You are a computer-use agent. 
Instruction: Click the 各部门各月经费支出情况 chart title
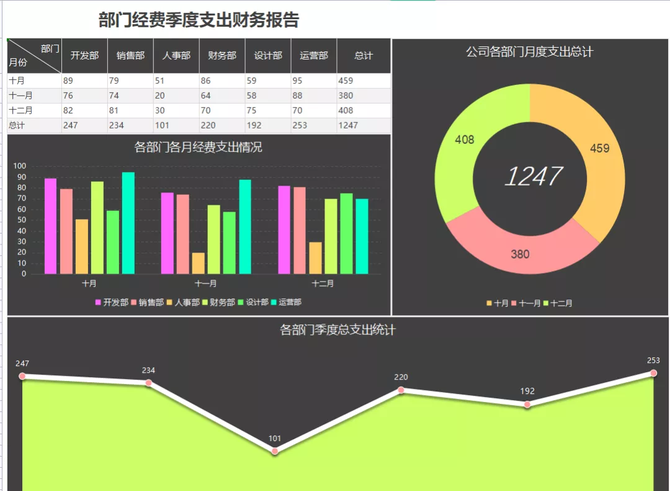point(198,147)
